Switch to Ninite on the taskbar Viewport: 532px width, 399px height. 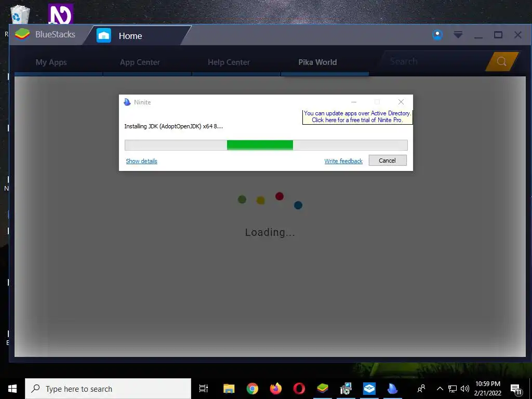(393, 389)
